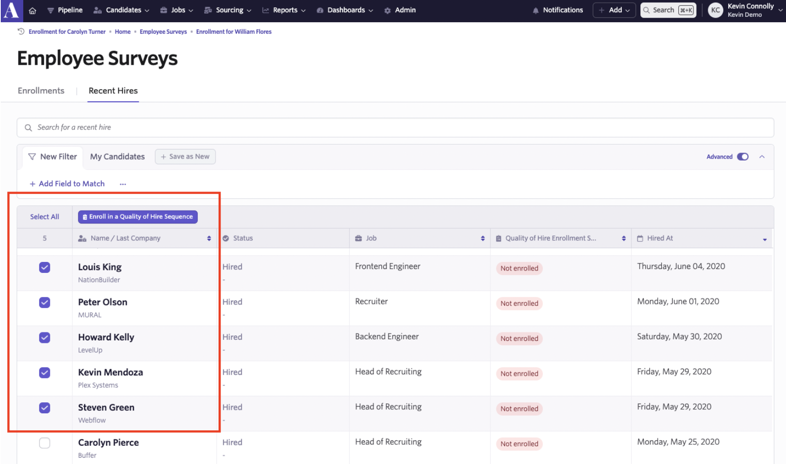Open Carolyn Pierce candidate name
The height and width of the screenshot is (464, 786).
coord(108,442)
